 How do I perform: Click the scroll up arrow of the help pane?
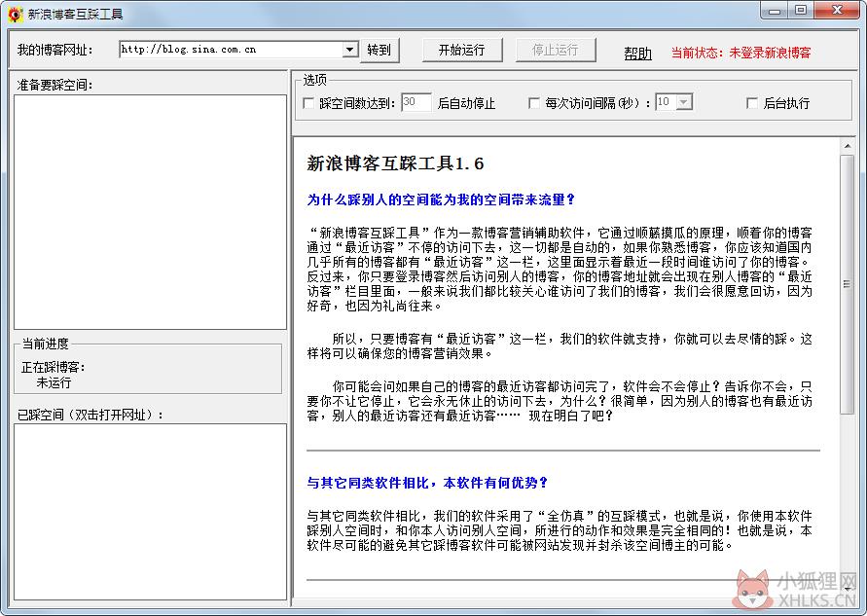(x=847, y=146)
